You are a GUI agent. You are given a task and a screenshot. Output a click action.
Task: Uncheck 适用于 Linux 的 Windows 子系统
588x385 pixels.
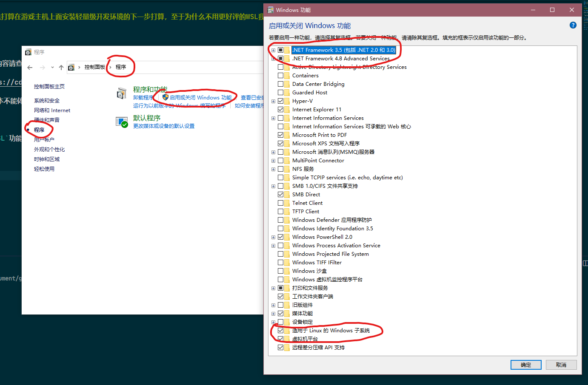280,331
